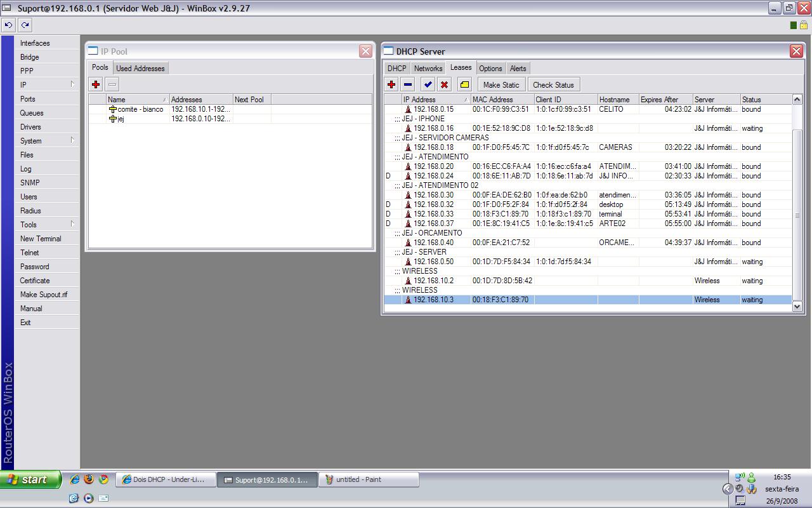Launch Chrome from Quick Launch
The image size is (812, 508).
coord(103,479)
